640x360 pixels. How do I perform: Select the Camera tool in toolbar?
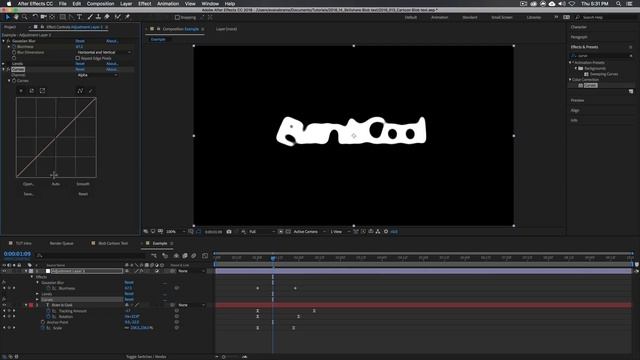[x=43, y=17]
